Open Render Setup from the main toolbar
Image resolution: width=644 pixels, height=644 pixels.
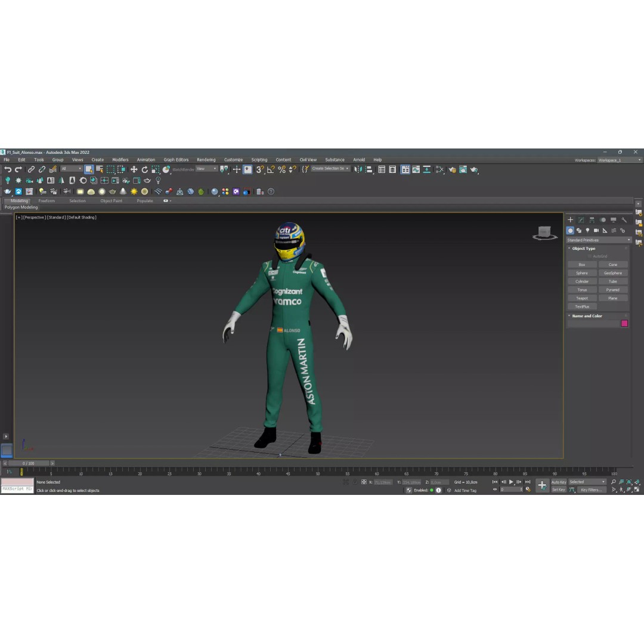point(452,170)
